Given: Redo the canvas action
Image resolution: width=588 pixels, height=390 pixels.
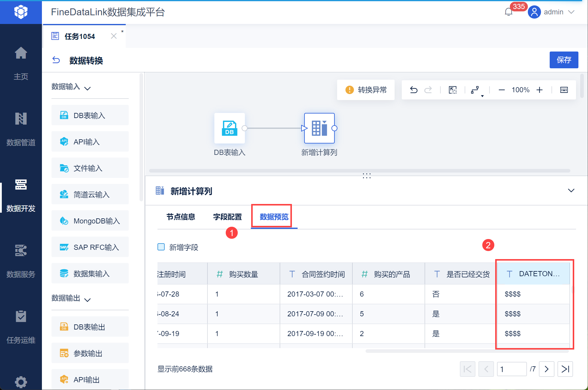Looking at the screenshot, I should point(428,90).
